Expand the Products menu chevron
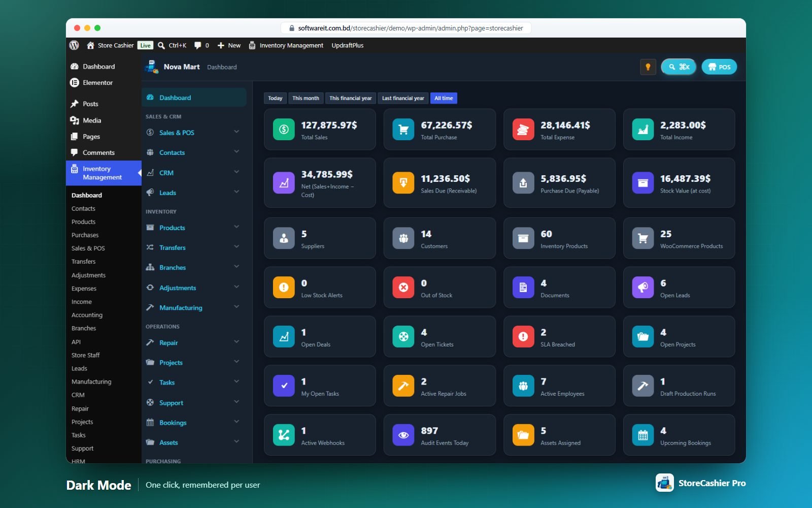Viewport: 812px width, 508px height. point(236,227)
